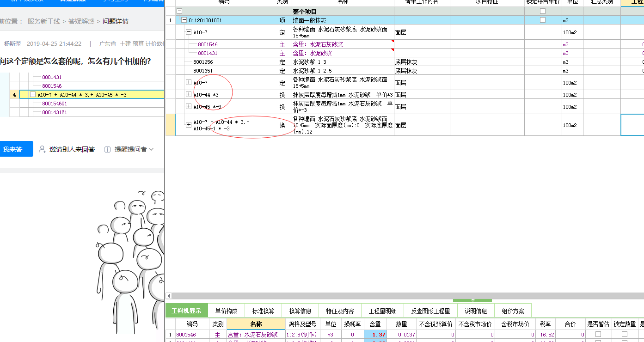Click the person icon beside 邀请别人来回答
644x342 pixels.
pos(42,149)
